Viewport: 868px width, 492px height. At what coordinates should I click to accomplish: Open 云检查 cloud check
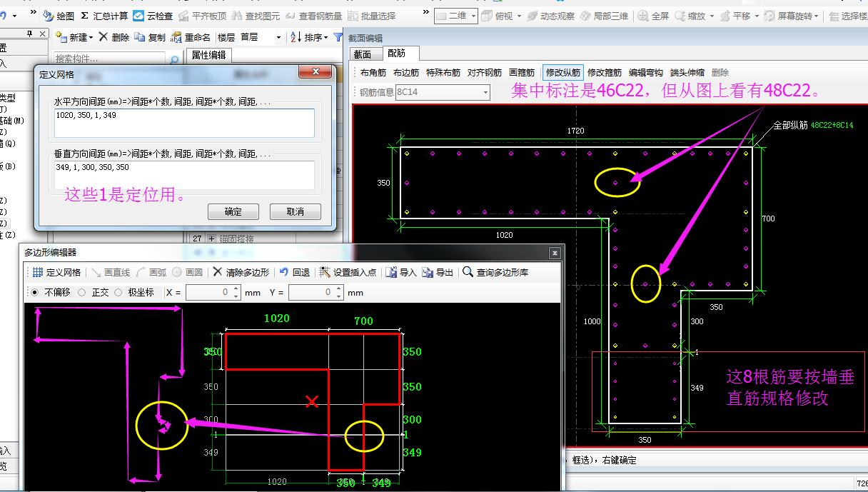[153, 16]
